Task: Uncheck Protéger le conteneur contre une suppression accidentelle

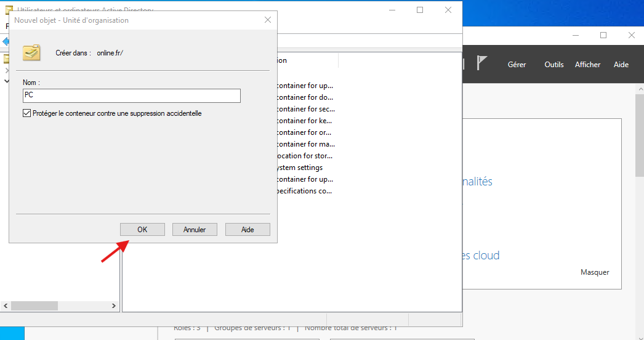Action: [x=26, y=113]
